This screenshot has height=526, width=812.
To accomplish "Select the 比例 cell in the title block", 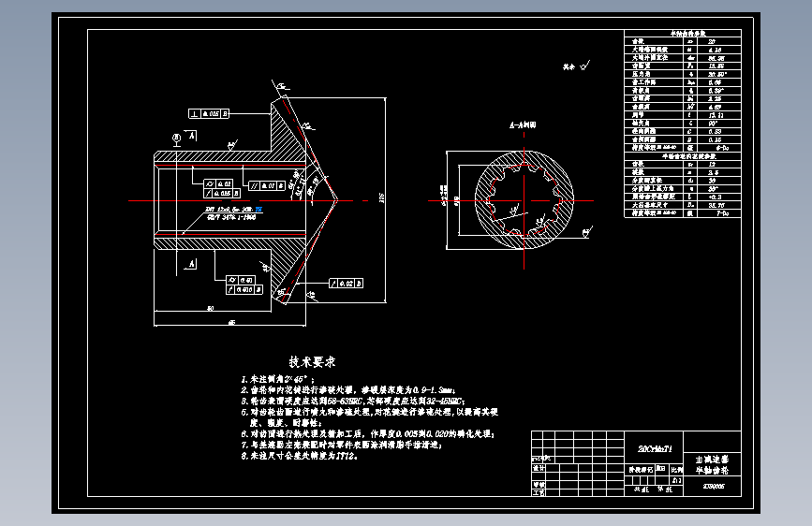I will pyautogui.click(x=676, y=470).
